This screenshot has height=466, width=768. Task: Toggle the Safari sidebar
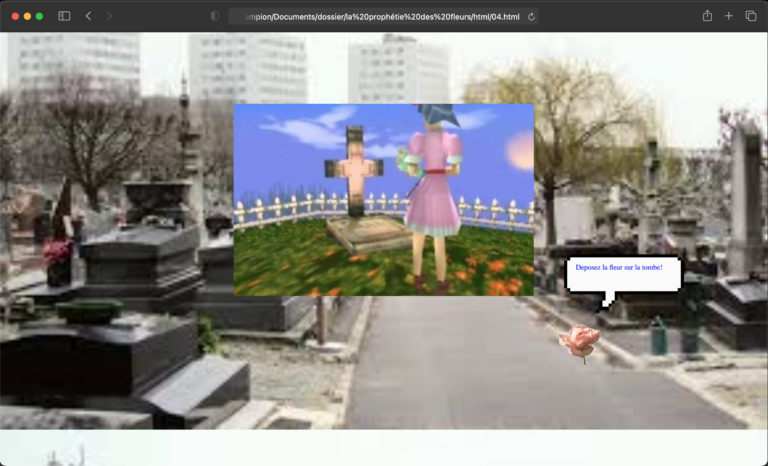coord(64,16)
